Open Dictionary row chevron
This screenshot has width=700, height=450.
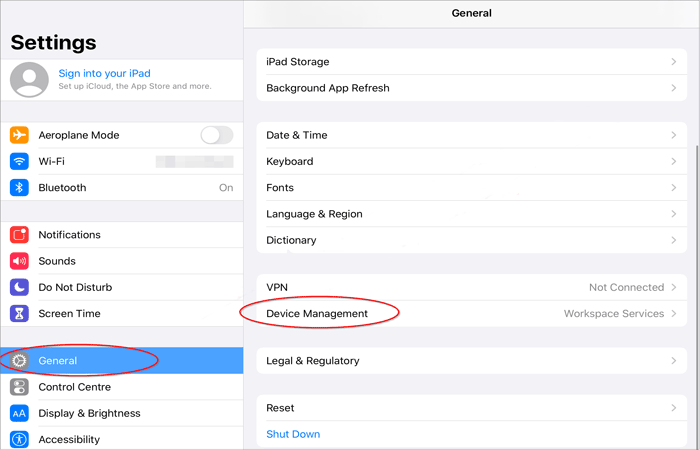(674, 240)
